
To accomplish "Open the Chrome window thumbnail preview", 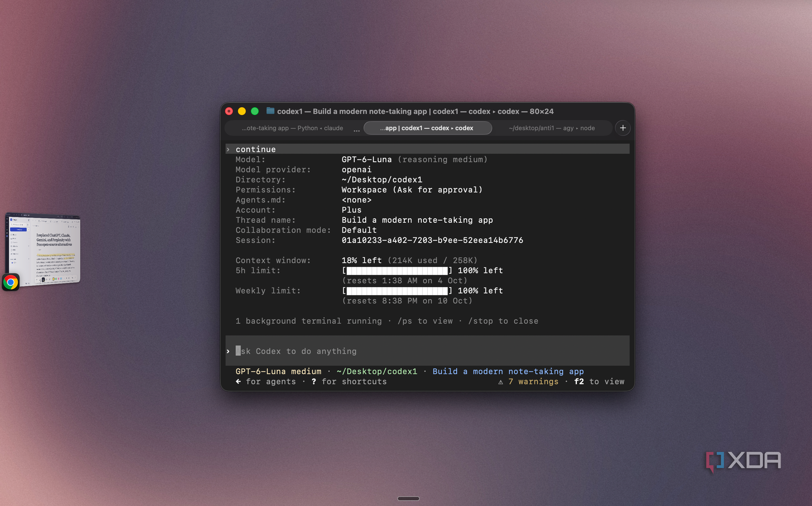I will (x=43, y=249).
